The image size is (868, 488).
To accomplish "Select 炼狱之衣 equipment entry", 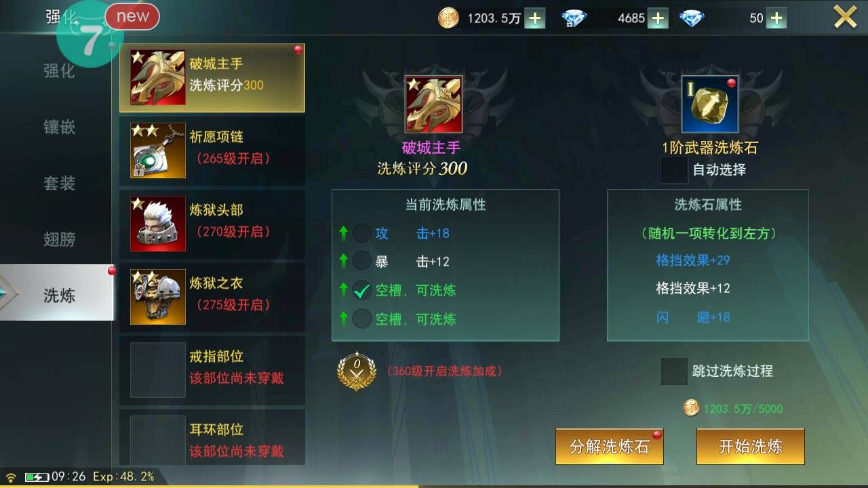I will coord(212,297).
